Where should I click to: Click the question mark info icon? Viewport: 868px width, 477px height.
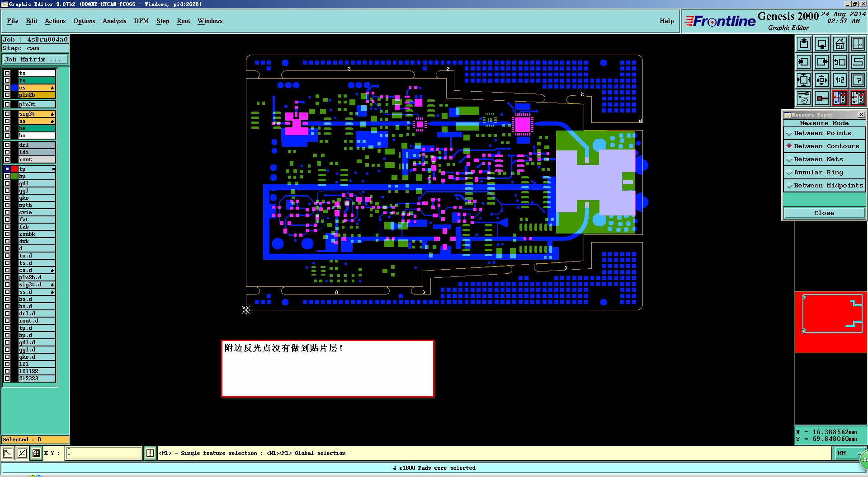tap(858, 80)
